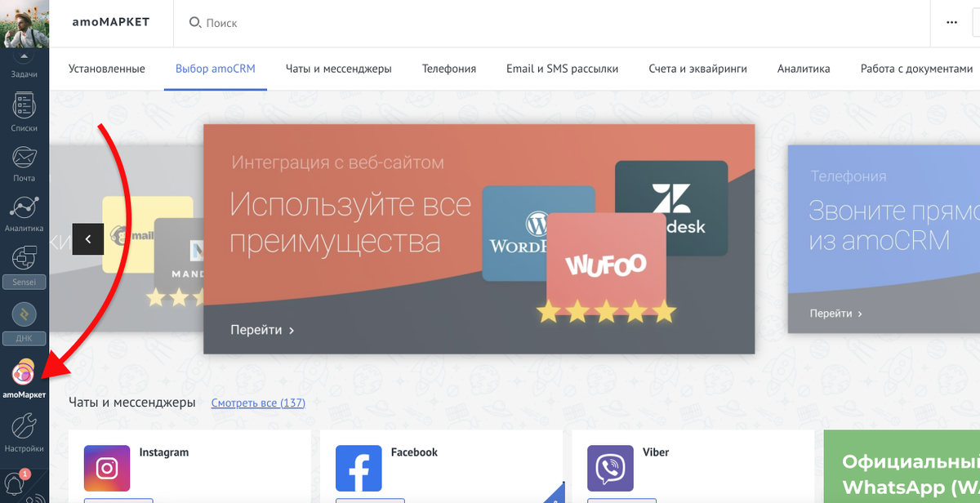
Task: Click the Чаты и мессенджеры section heading
Action: click(132, 403)
